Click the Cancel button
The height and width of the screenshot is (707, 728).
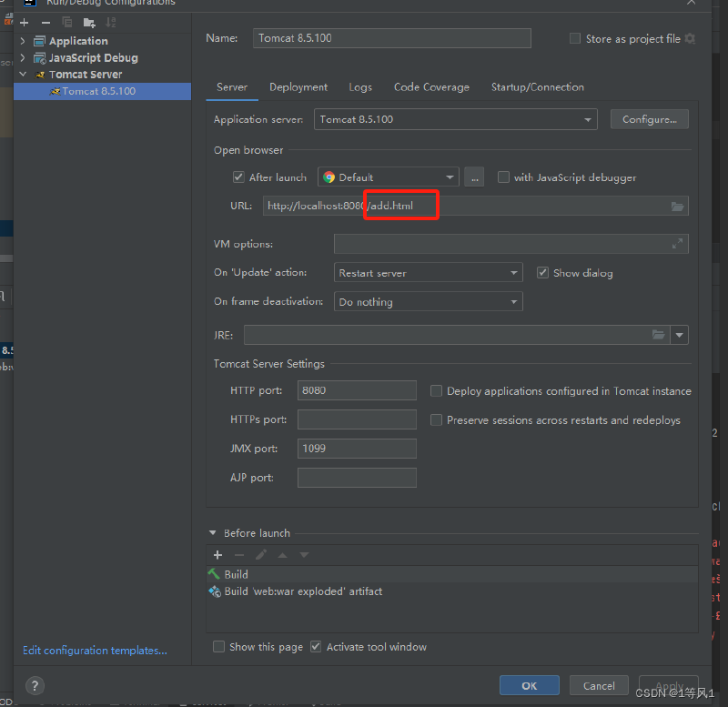599,686
